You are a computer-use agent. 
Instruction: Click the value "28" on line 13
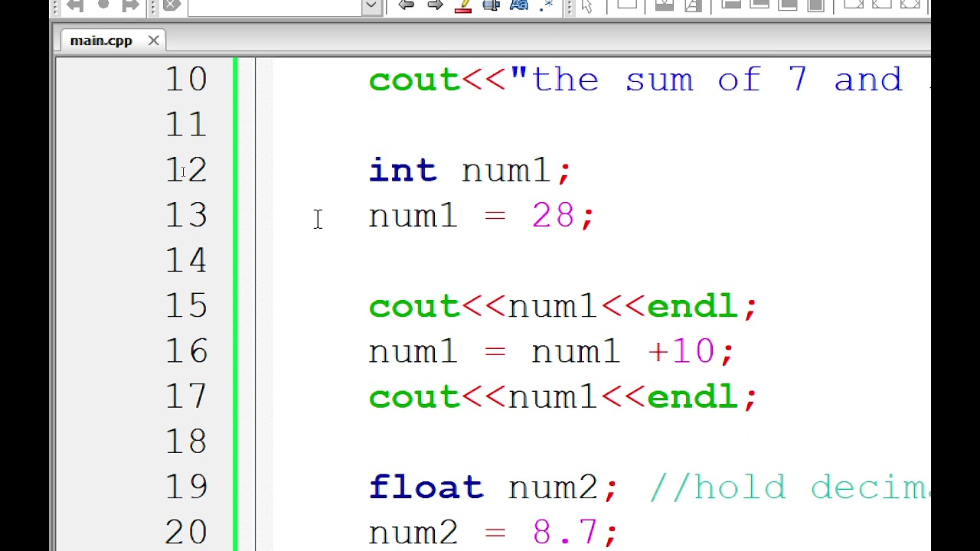[553, 216]
